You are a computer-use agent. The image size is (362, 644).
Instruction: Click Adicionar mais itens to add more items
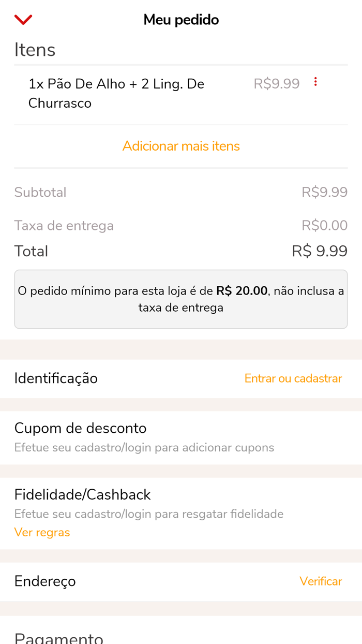coord(181,145)
